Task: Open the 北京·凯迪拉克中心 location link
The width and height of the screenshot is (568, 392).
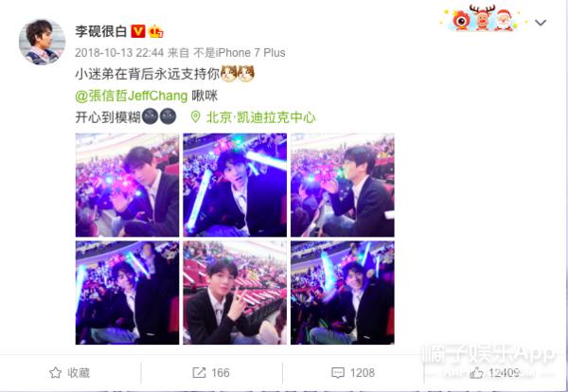Action: [261, 117]
